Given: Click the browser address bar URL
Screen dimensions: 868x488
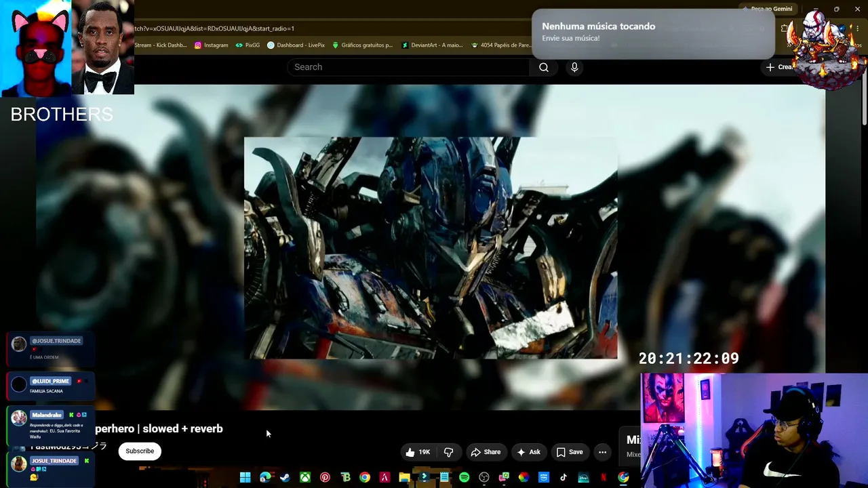Looking at the screenshot, I should pos(214,28).
